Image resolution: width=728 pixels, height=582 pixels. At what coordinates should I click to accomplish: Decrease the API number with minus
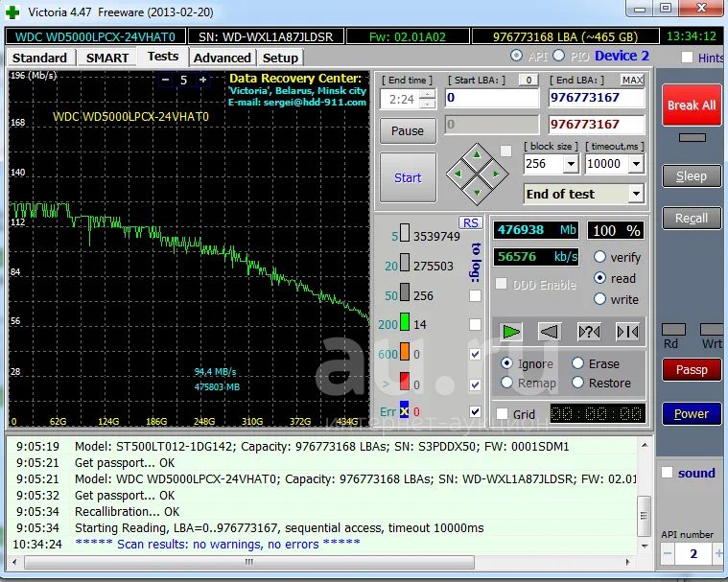(668, 553)
